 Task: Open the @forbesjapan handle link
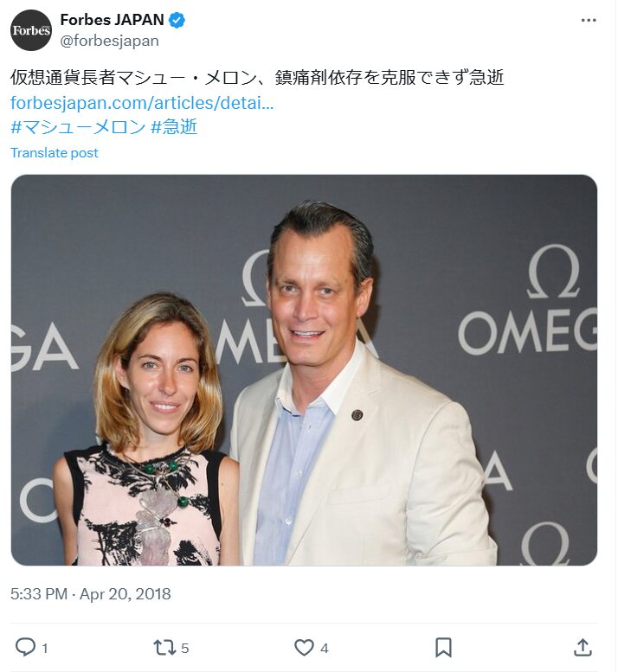click(109, 41)
